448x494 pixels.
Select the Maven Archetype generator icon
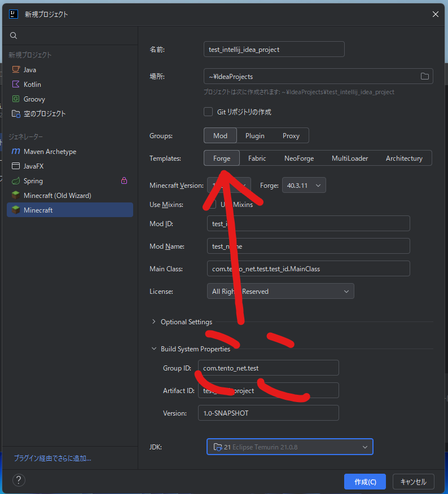16,152
